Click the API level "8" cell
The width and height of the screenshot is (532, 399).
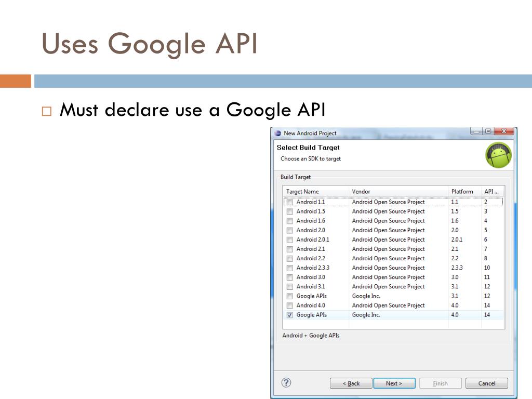tap(486, 258)
